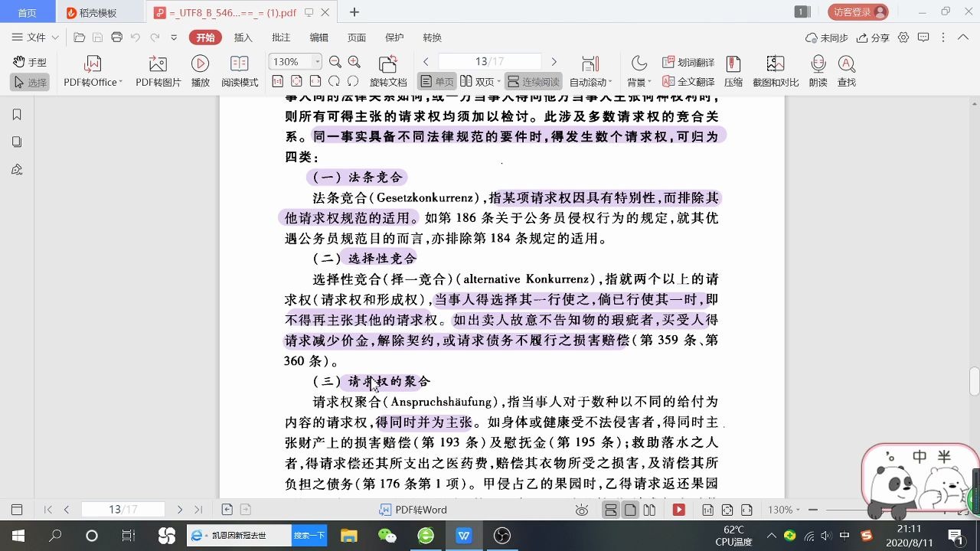Toggle single page view (单页)
The height and width of the screenshot is (551, 980).
(x=436, y=82)
